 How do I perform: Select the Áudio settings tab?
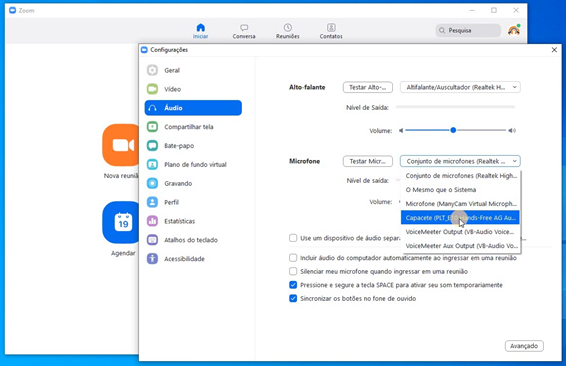[193, 108]
